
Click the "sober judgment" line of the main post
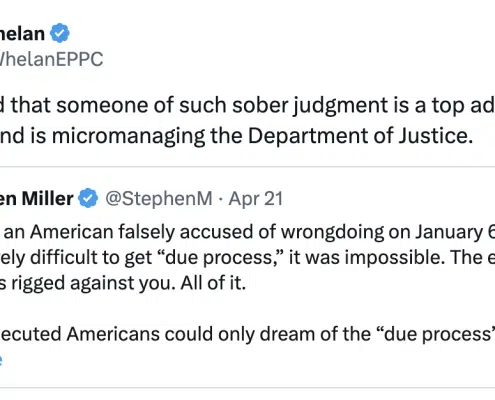pos(247,105)
